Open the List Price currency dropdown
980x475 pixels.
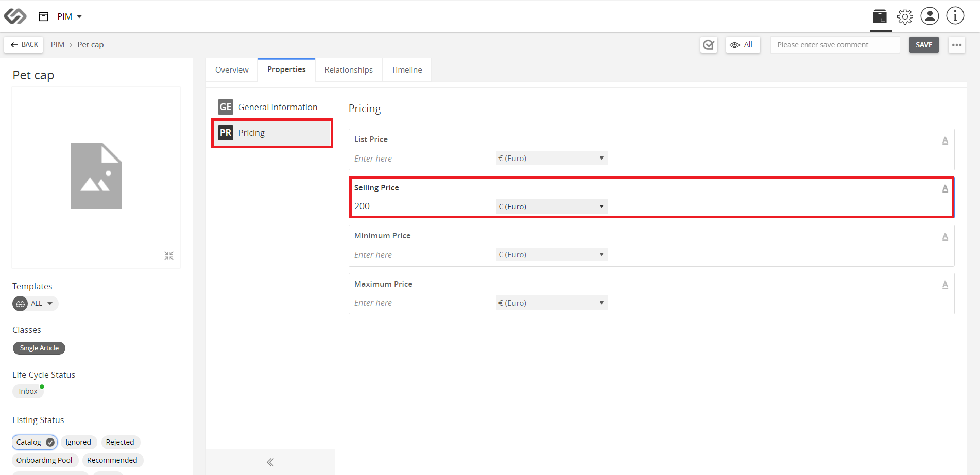[x=552, y=159]
